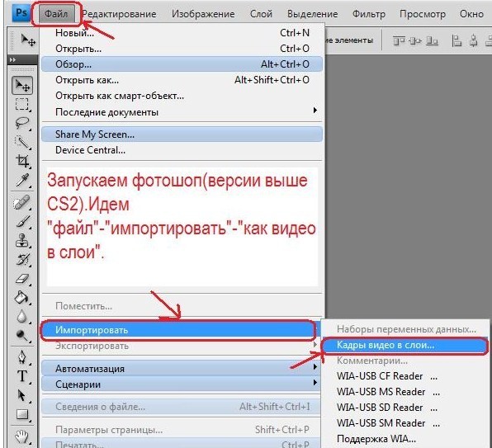Select the Move tool in the toolbox
The height and width of the screenshot is (448, 492).
pos(22,85)
